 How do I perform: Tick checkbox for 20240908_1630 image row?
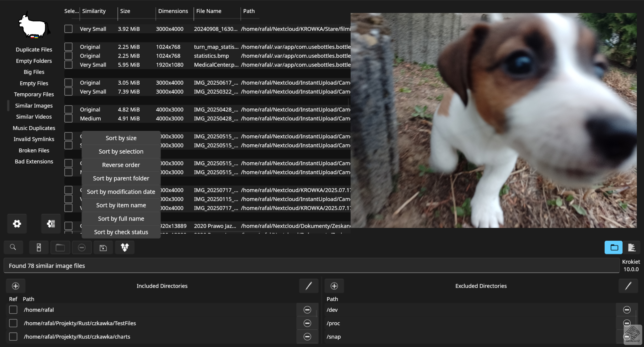(68, 29)
